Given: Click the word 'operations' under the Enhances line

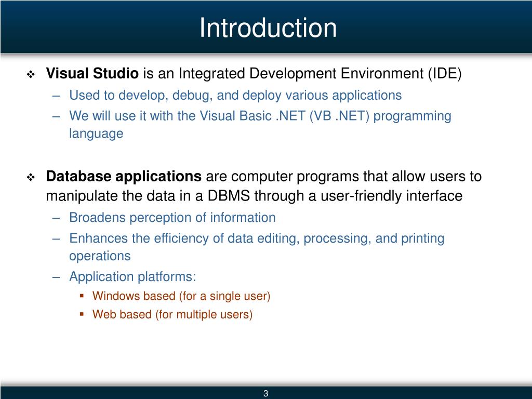Looking at the screenshot, I should [100, 256].
